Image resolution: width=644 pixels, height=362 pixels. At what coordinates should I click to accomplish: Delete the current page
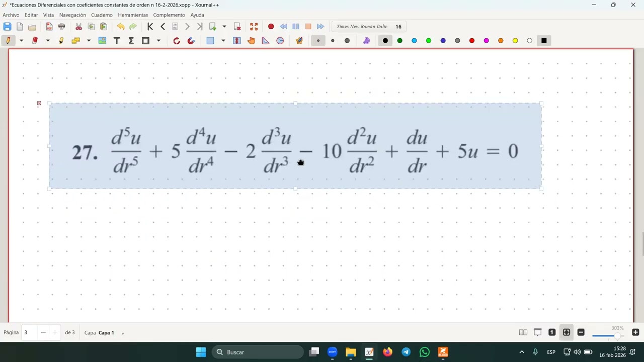coord(237,27)
